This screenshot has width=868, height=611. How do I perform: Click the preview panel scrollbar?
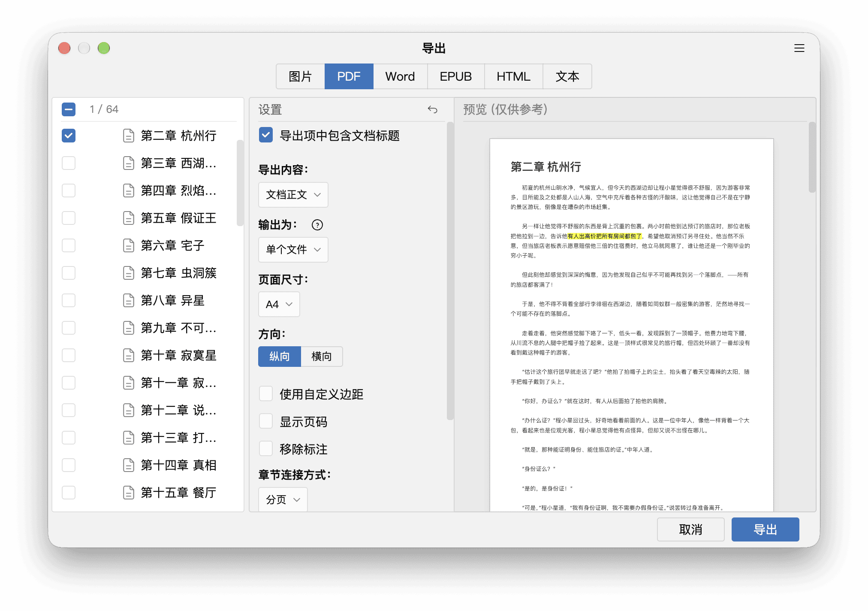[x=812, y=157]
